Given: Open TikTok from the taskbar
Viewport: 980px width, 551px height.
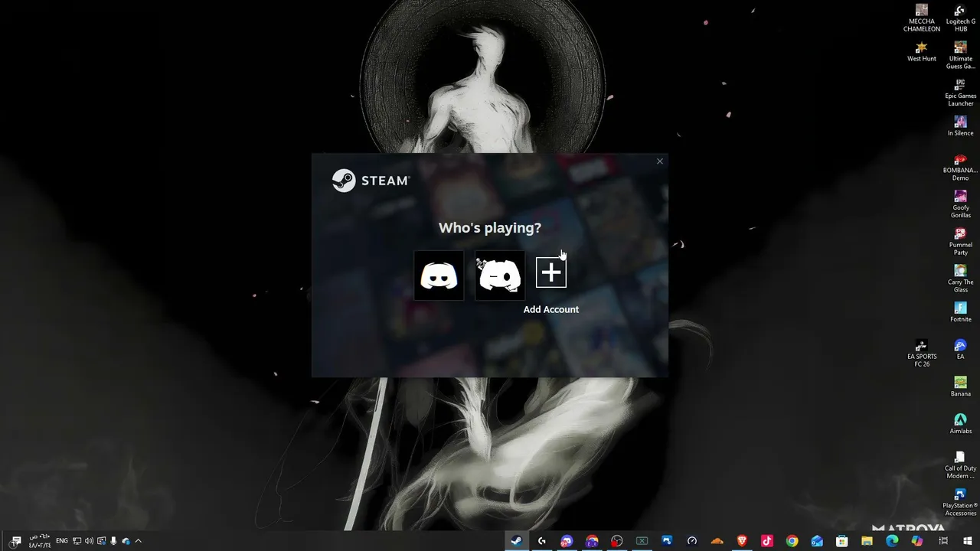Looking at the screenshot, I should click(767, 541).
